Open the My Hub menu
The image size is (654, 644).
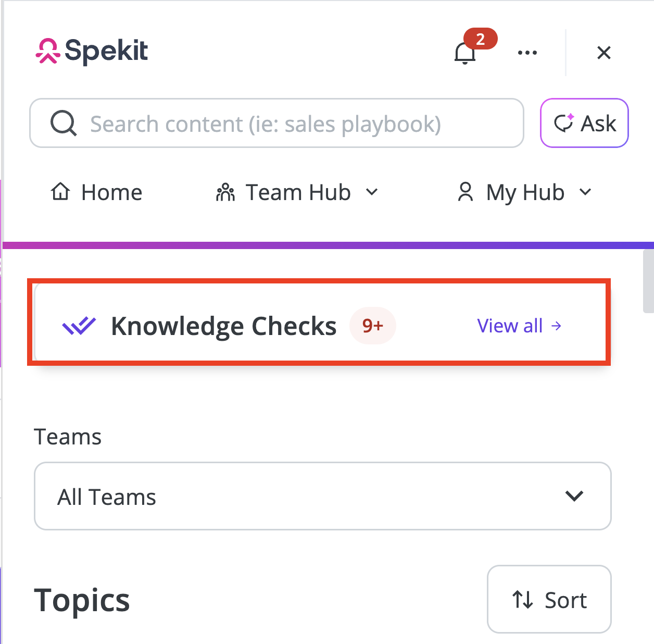525,192
